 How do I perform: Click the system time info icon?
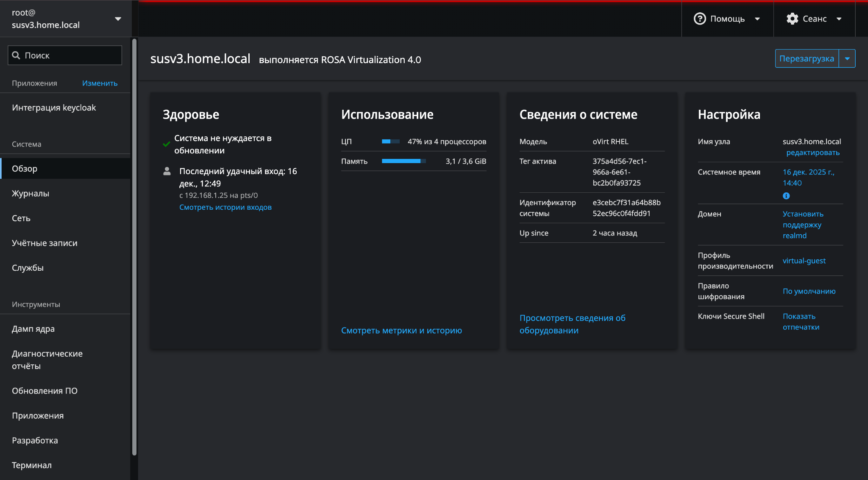pos(786,196)
